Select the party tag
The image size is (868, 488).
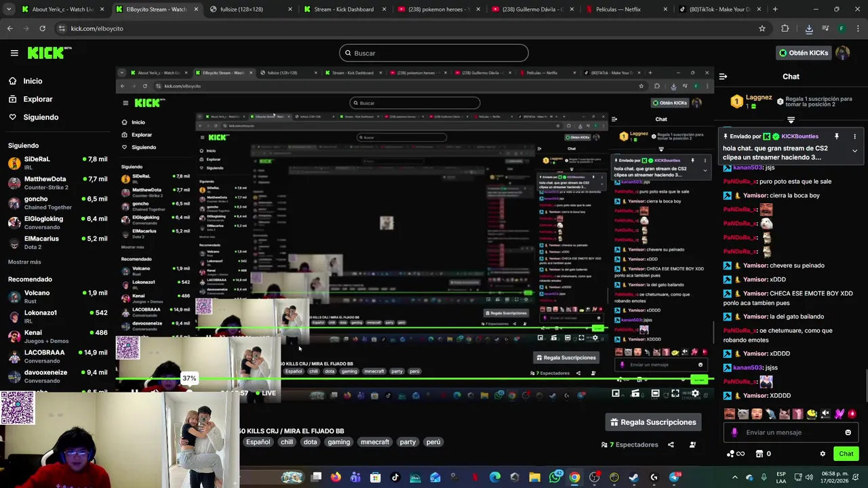pyautogui.click(x=408, y=442)
